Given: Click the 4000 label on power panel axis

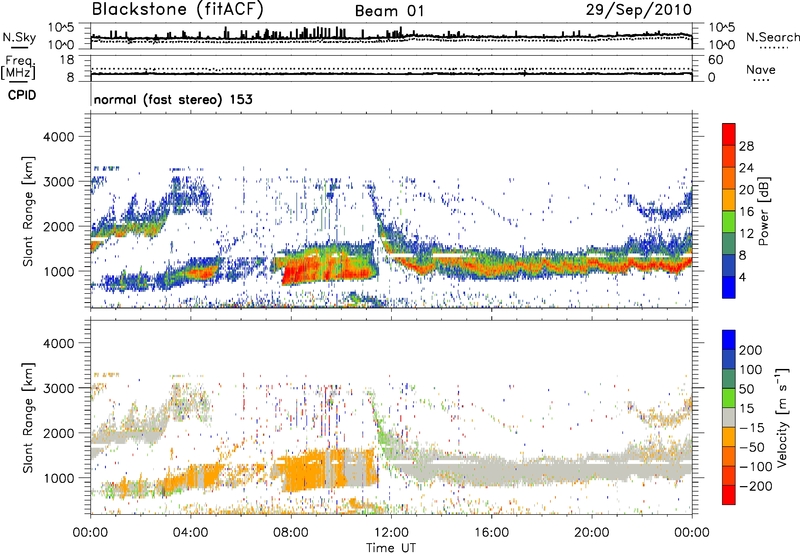Looking at the screenshot, I should (x=58, y=137).
